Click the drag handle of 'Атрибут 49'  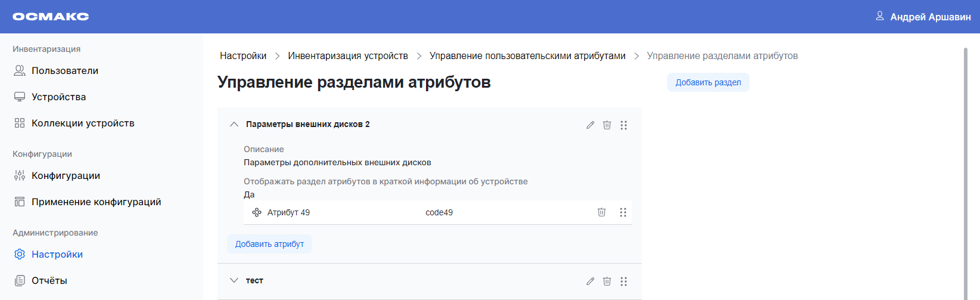click(623, 212)
